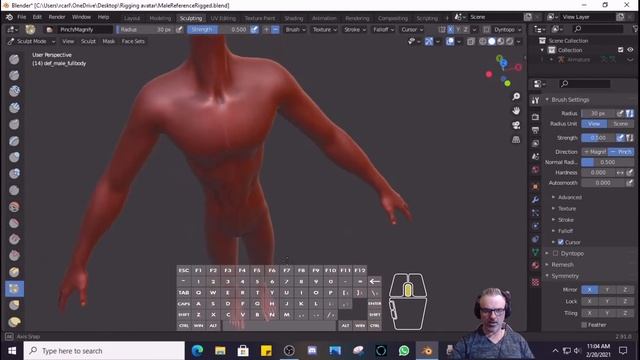The height and width of the screenshot is (360, 640).
Task: Click the Blender logo menu icon
Action: tap(9, 17)
